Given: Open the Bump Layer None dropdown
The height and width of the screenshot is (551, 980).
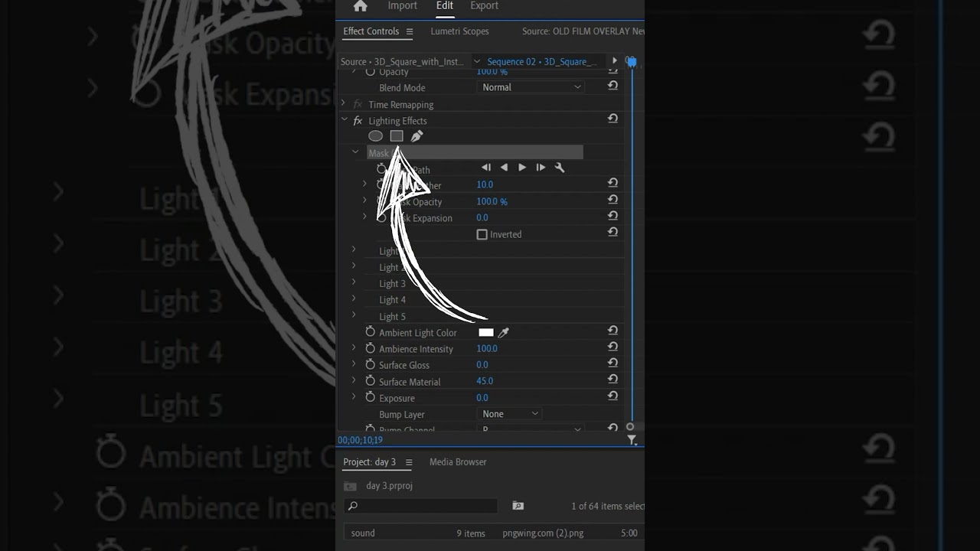Looking at the screenshot, I should (510, 414).
